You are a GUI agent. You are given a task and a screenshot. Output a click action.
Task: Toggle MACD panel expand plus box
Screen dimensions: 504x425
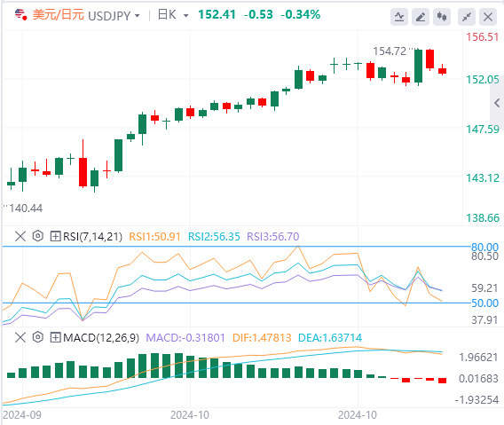click(x=56, y=338)
